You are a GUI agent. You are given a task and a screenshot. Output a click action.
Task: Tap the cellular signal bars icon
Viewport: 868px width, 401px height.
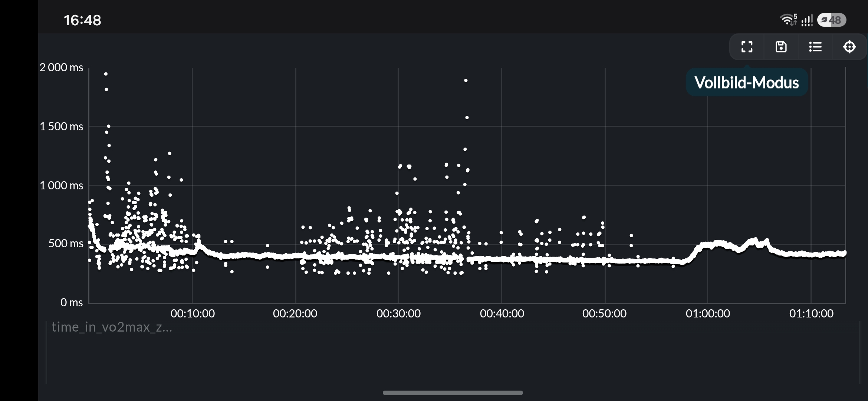pos(807,20)
